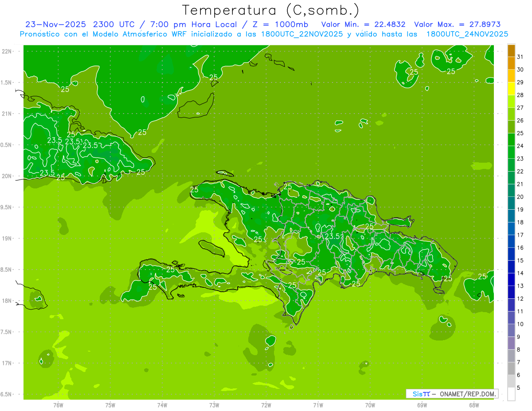Viewport: 532px width, 411px height.
Task: Click the title "Temperatura (C,somb.)"
Action: [270, 10]
